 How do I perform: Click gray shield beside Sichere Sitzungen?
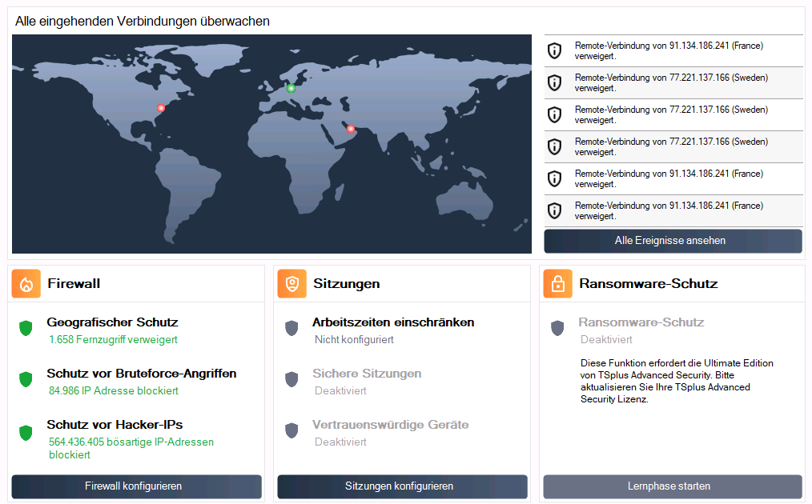(291, 379)
